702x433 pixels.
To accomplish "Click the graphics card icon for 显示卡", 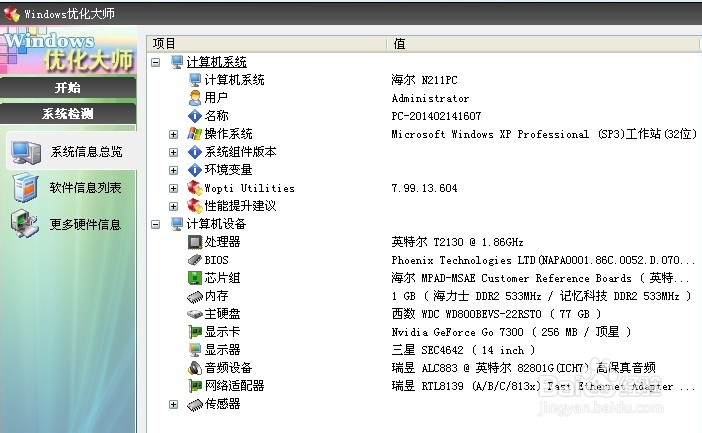I will (195, 332).
